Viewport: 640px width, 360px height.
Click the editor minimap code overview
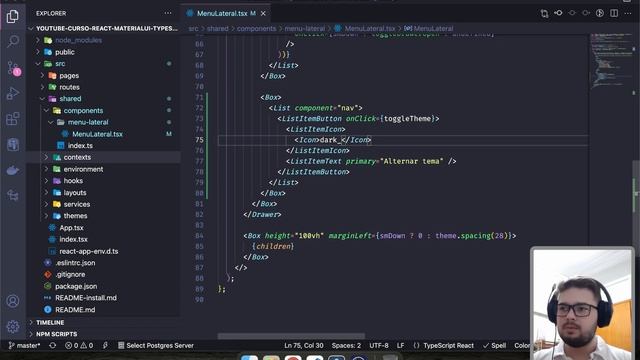coord(611,61)
